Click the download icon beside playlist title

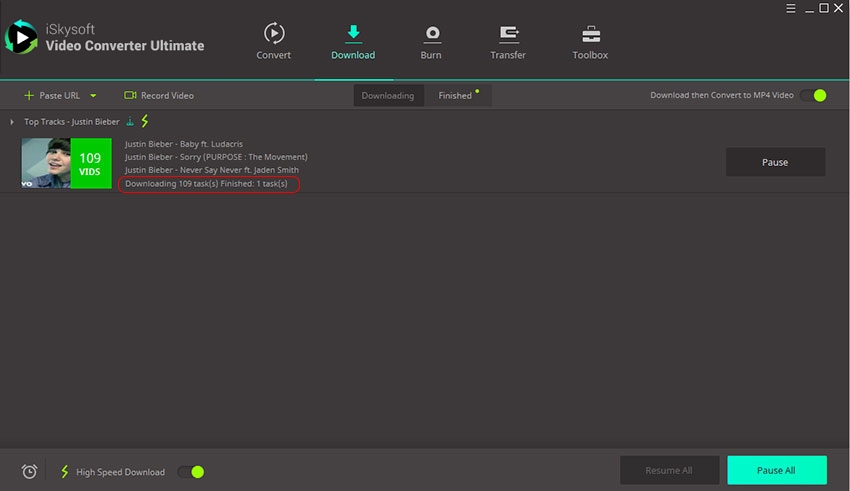point(130,121)
